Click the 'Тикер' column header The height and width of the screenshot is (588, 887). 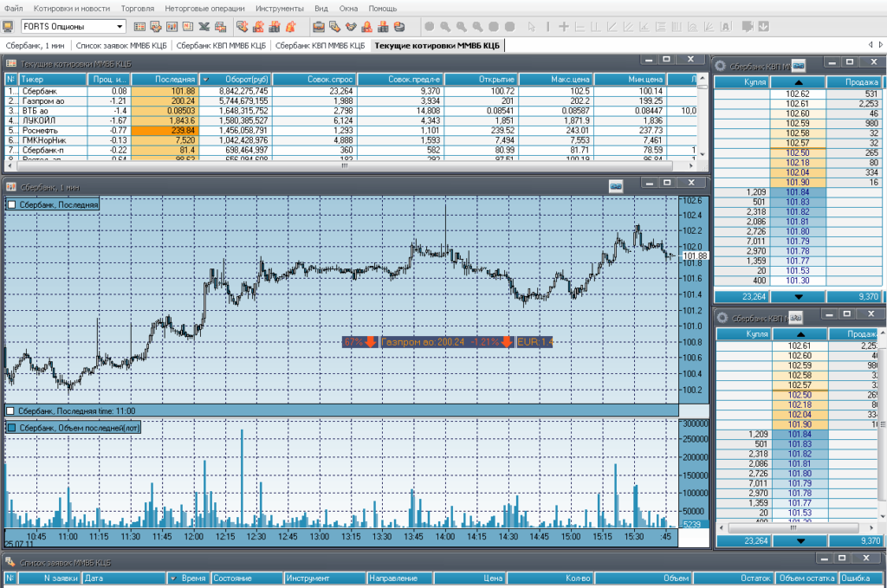pyautogui.click(x=53, y=79)
